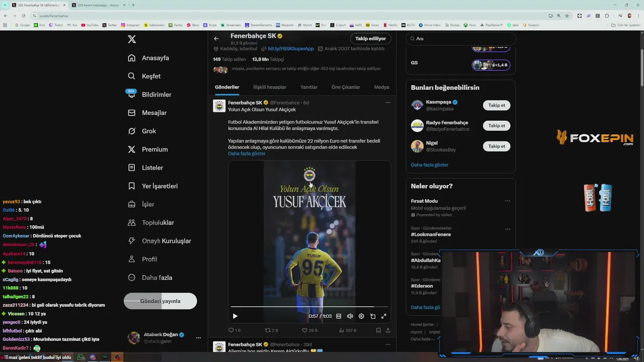Toggle video captions

tap(339, 316)
